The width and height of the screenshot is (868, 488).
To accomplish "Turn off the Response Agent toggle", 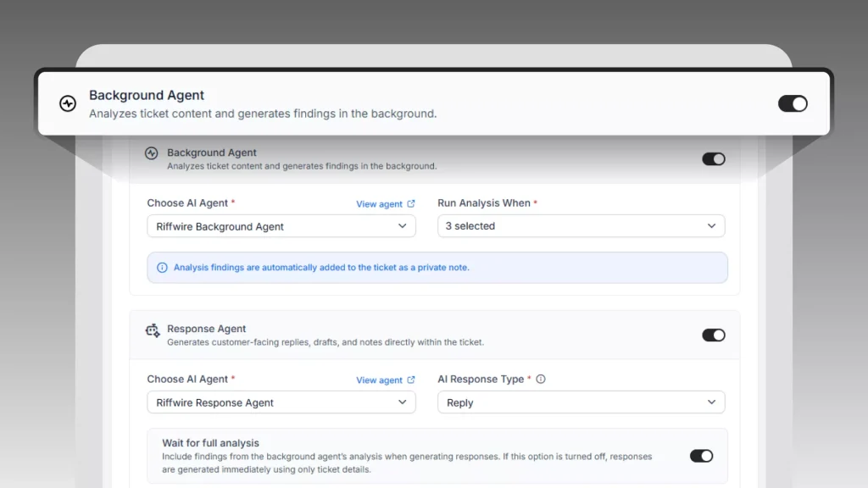I will [x=714, y=335].
